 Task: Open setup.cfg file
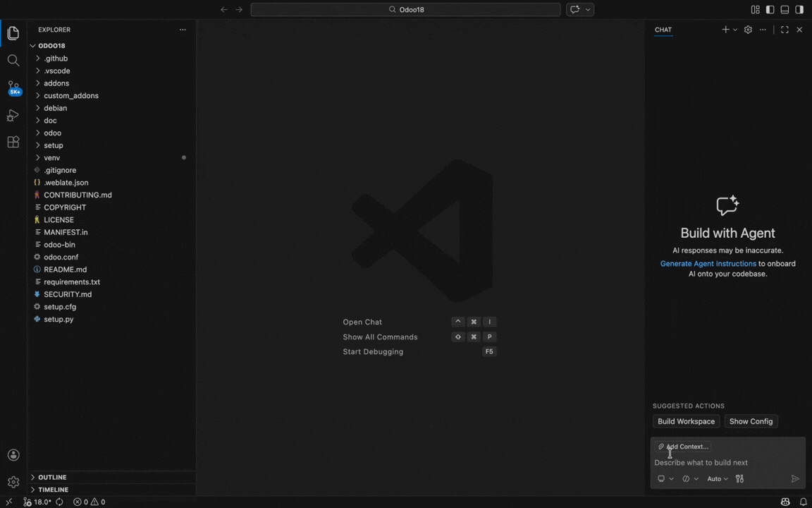coord(112,307)
